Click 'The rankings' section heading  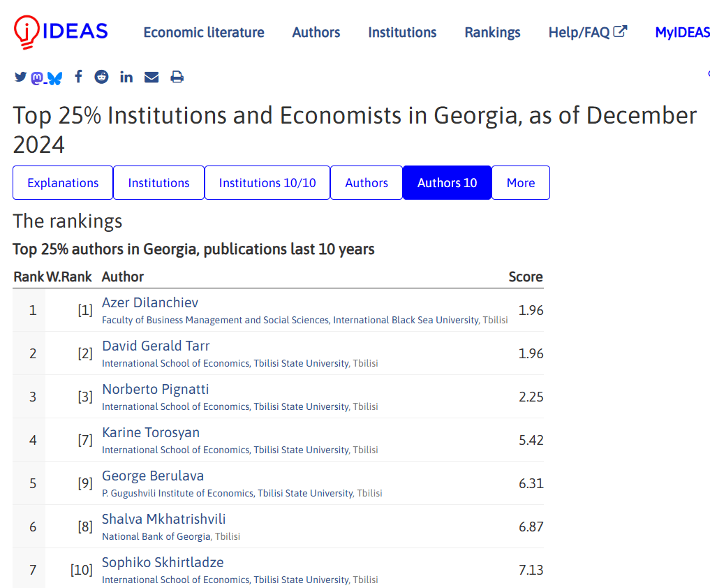68,221
